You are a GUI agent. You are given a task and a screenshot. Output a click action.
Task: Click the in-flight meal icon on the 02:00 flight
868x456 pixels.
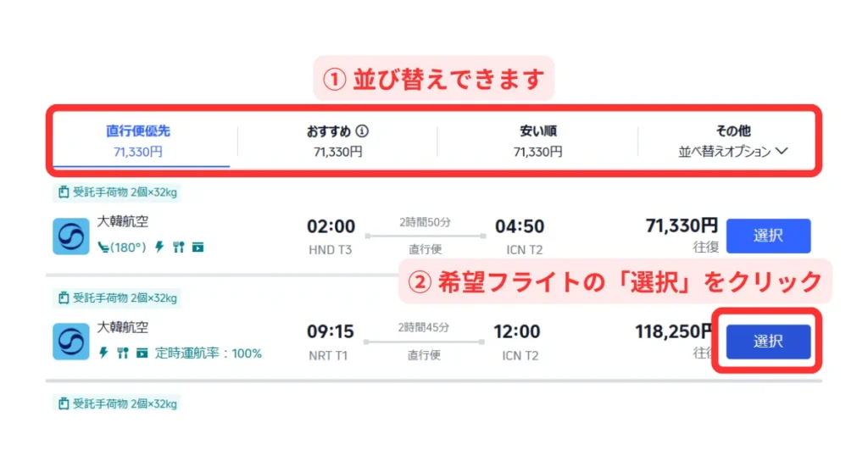(178, 247)
